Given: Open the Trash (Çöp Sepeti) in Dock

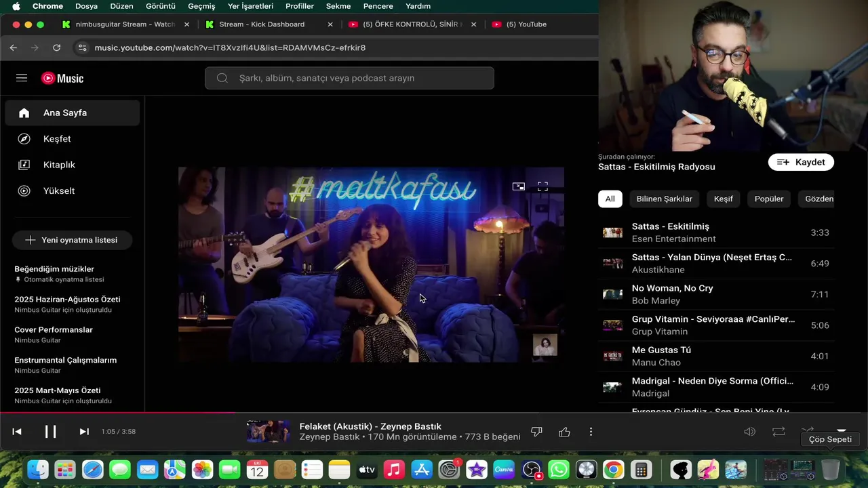Looking at the screenshot, I should pos(831,469).
